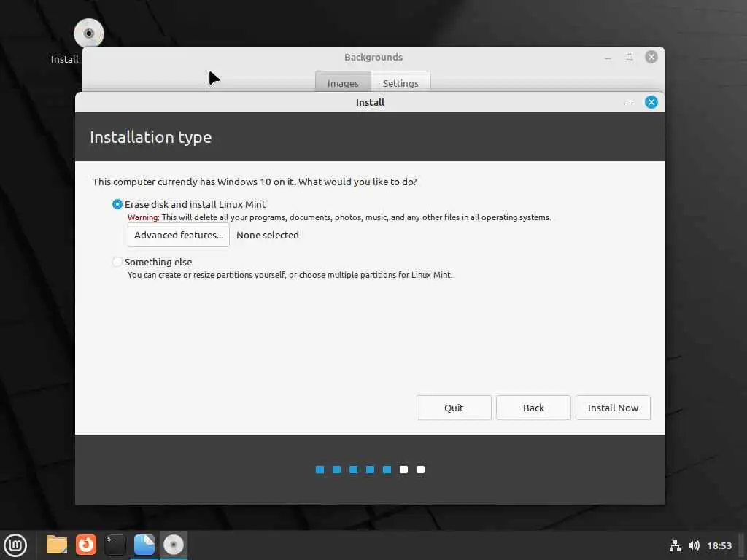This screenshot has width=747, height=560.
Task: Open the Terminal from the taskbar
Action: [x=115, y=545]
